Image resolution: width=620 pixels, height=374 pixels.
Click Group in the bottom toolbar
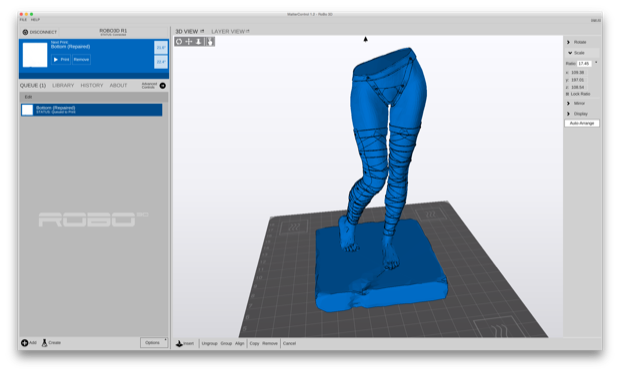click(226, 343)
